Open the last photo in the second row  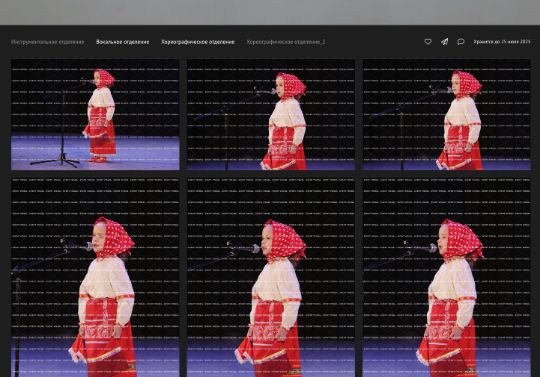(x=446, y=277)
